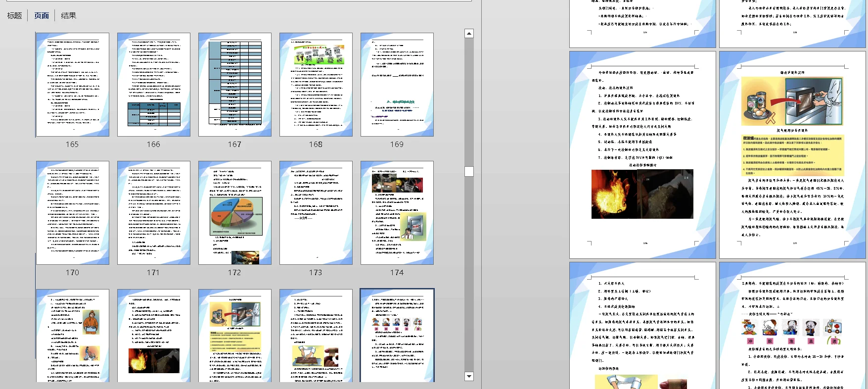Select the microwave illustration in the document
Viewport: 868px width, 389px height.
[792, 101]
